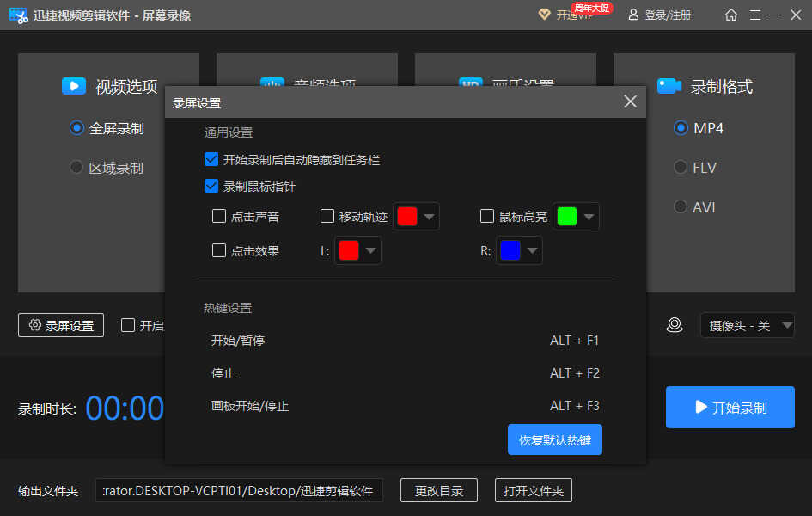Viewport: 812px width, 516px height.
Task: Minimize the main application window
Action: (x=774, y=15)
